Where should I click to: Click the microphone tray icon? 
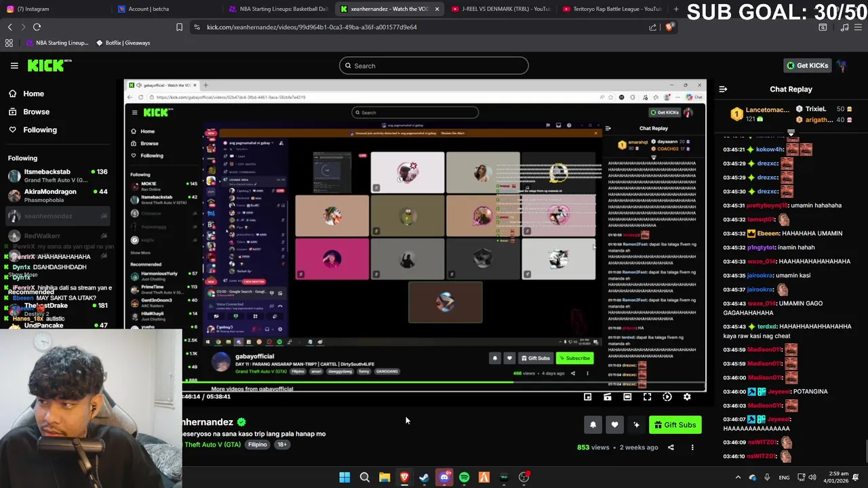[767, 477]
